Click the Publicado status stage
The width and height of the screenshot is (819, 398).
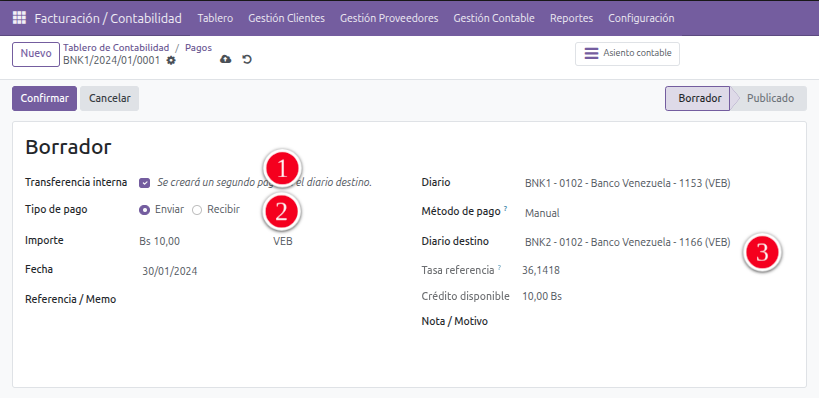(x=770, y=98)
